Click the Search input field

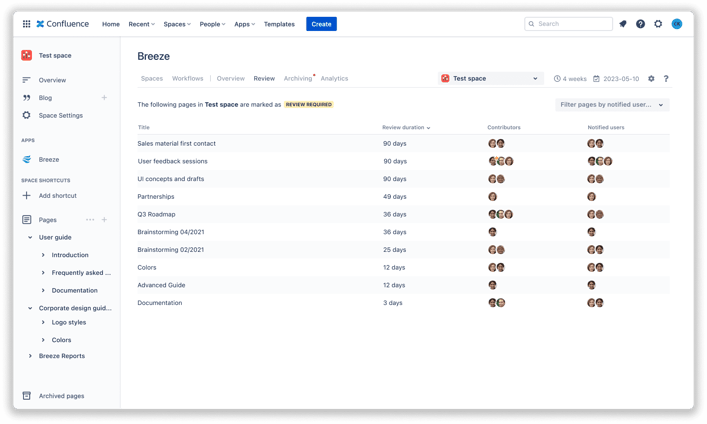568,24
